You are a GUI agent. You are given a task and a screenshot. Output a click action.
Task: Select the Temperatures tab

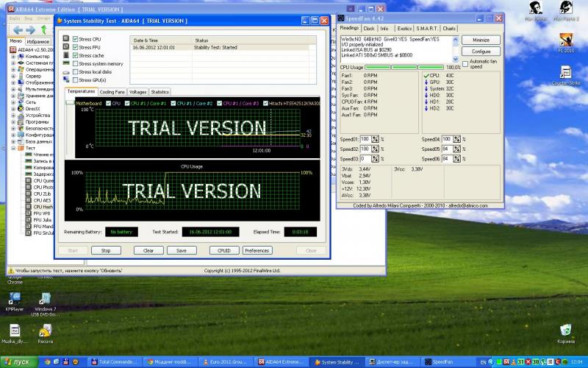coord(81,91)
